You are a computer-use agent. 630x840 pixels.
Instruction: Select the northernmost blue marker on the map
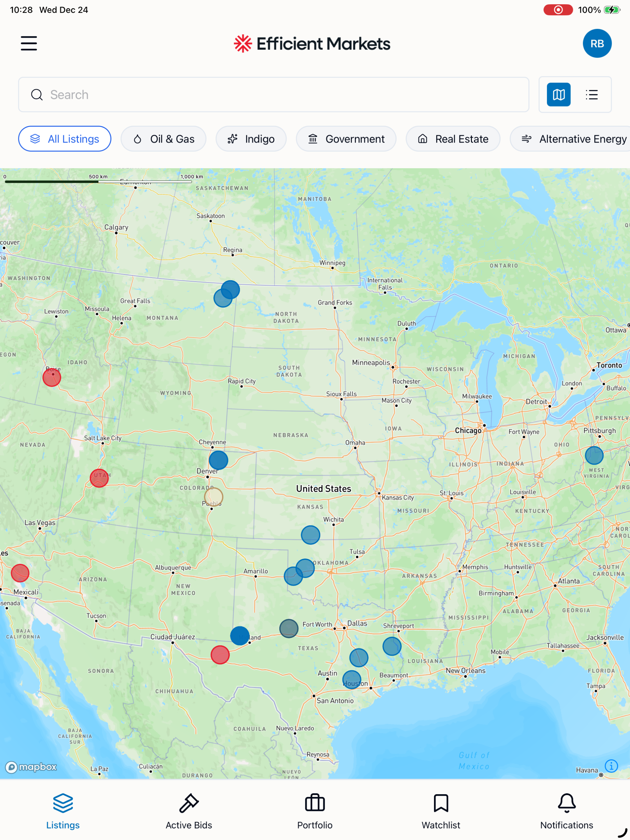230,290
